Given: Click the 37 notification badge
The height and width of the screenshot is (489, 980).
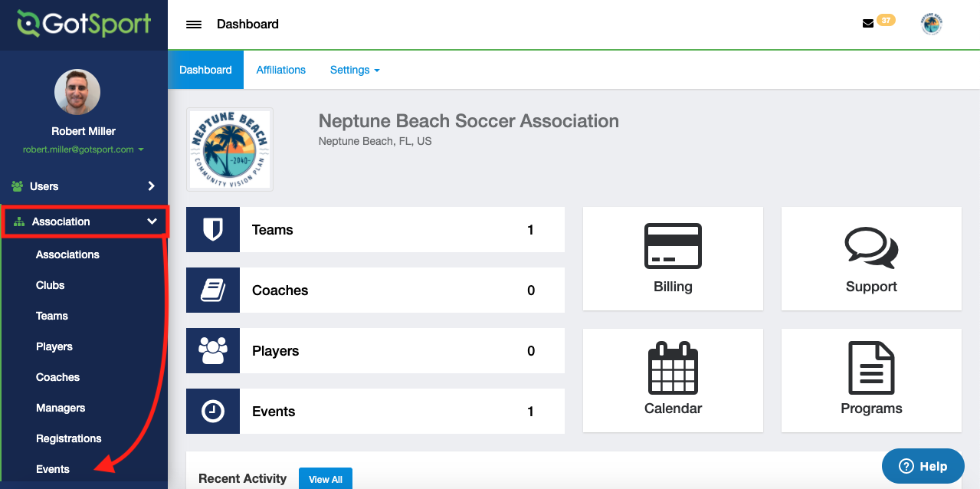Looking at the screenshot, I should 886,20.
